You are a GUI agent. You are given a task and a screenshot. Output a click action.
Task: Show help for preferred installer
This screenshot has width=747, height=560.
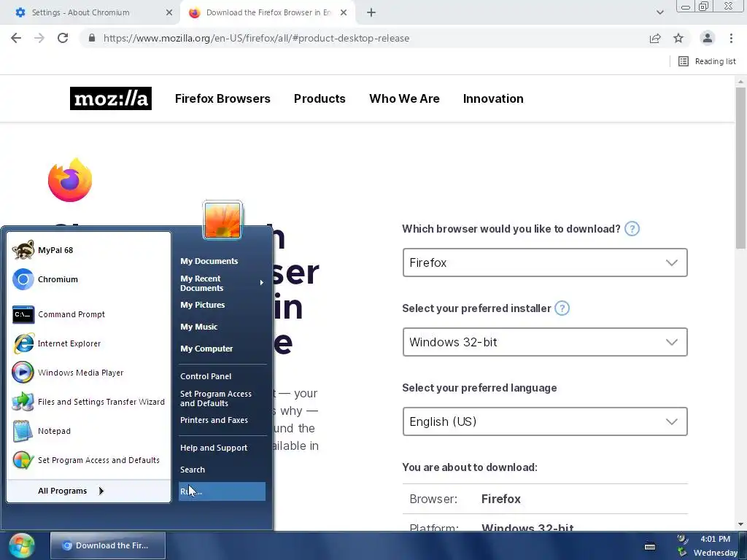pos(562,308)
